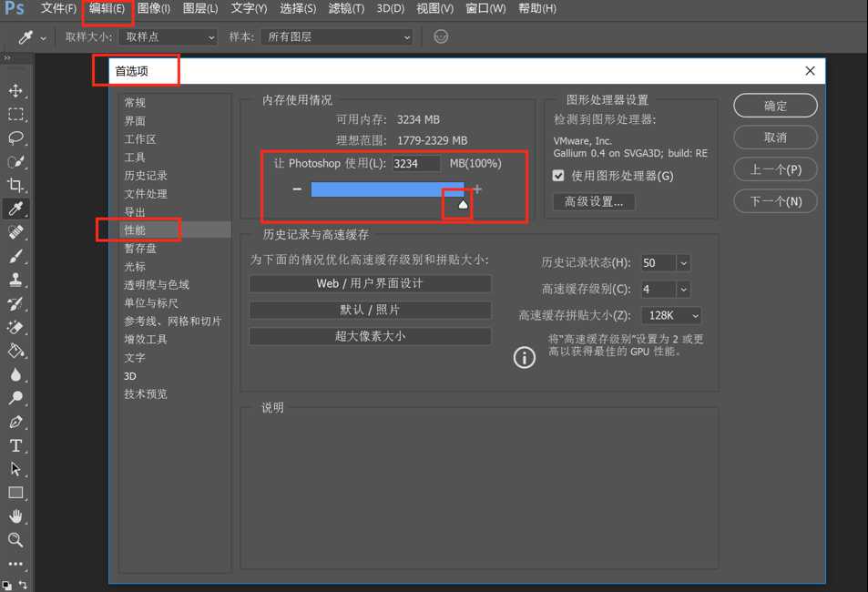868x592 pixels.
Task: Open the 图层(L) menu
Action: coord(200,8)
